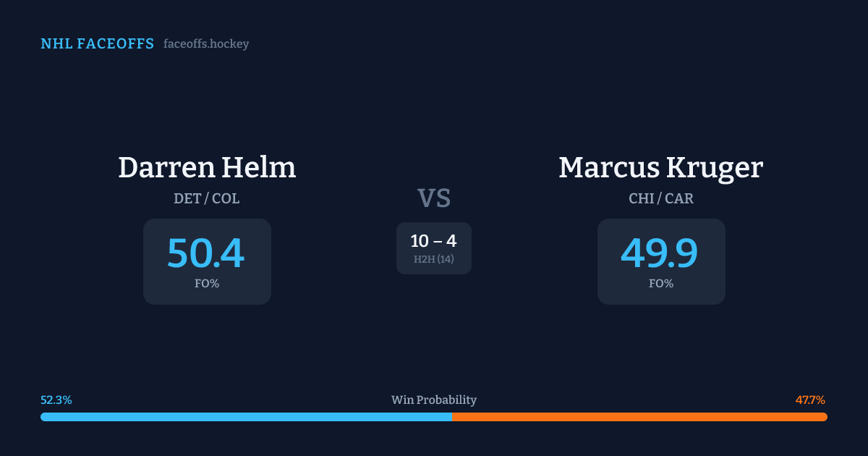Select the Darren Helm player name
This screenshot has width=868, height=456.
coord(207,167)
